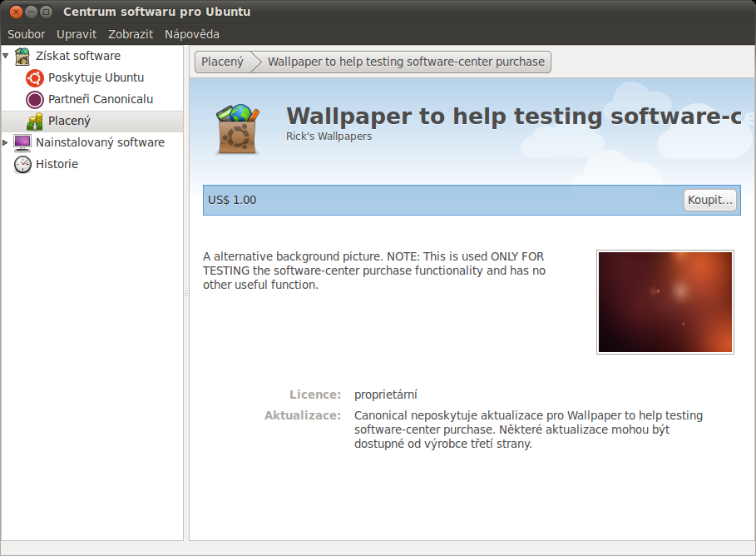Close the Centrum softwaru window
Viewport: 756px width, 556px height.
16,12
